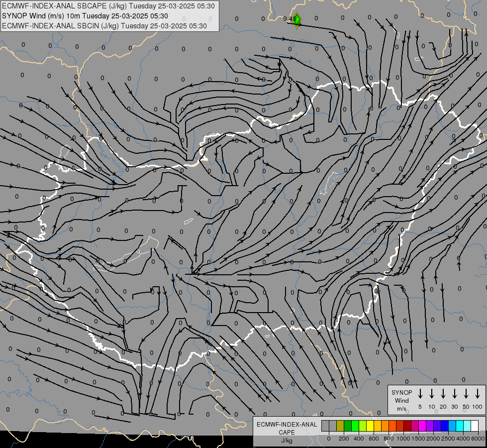Select the bright magenta swatch right of the 1500 tick
The width and height of the screenshot is (487, 448).
point(422,426)
